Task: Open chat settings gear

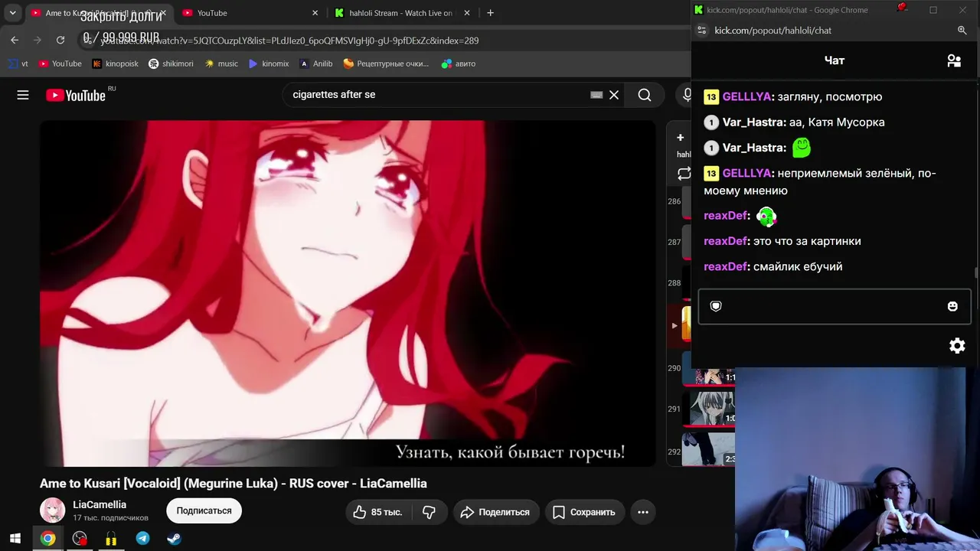Action: (957, 346)
